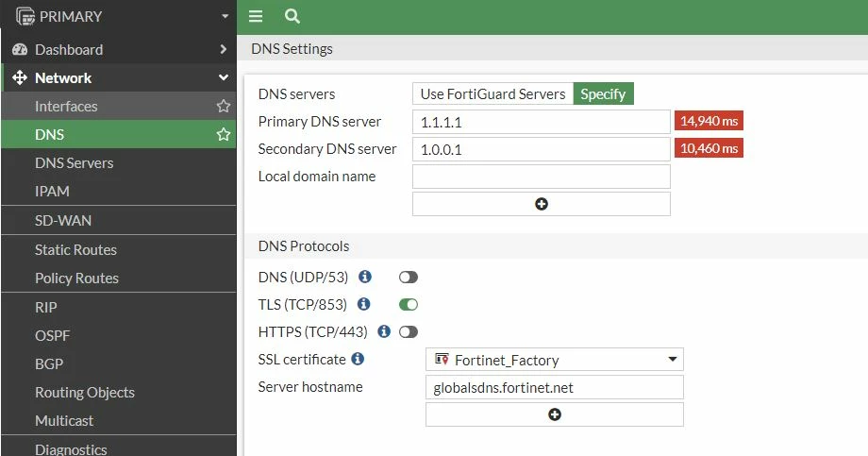Add another server hostname entry
This screenshot has height=456, width=868.
pyautogui.click(x=555, y=414)
